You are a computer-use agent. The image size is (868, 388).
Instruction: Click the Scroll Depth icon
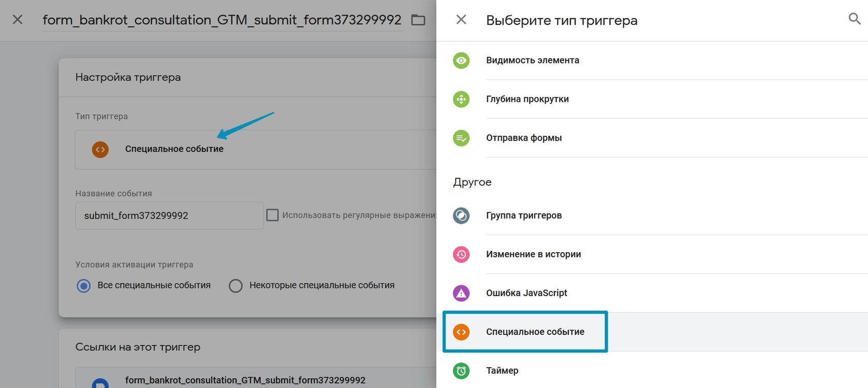461,99
